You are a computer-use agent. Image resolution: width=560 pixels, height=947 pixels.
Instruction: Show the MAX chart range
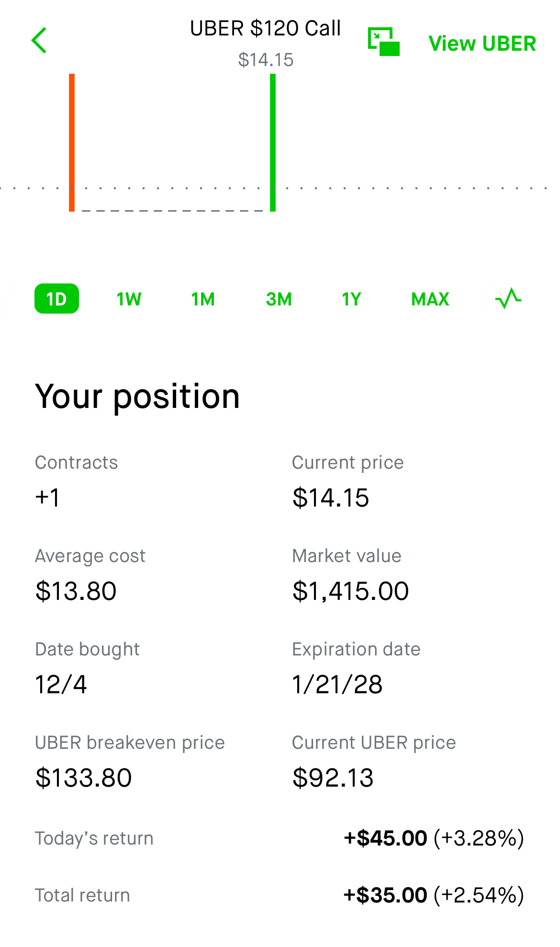tap(430, 299)
